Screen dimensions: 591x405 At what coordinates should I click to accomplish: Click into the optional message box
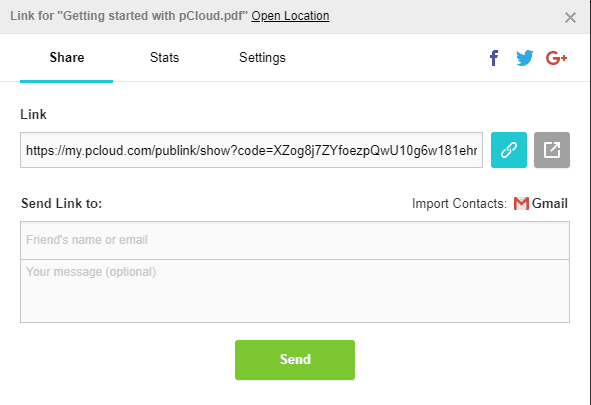[x=295, y=291]
